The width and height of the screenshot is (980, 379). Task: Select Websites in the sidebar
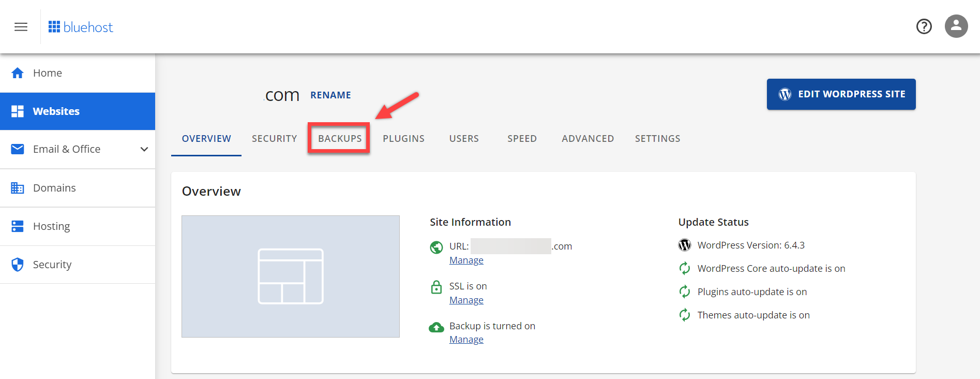pos(78,111)
